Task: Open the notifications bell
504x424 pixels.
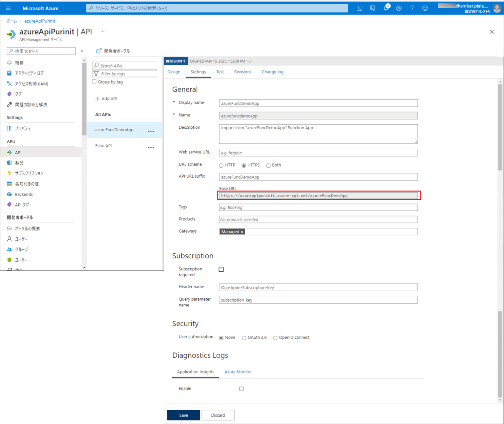Action: click(386, 8)
